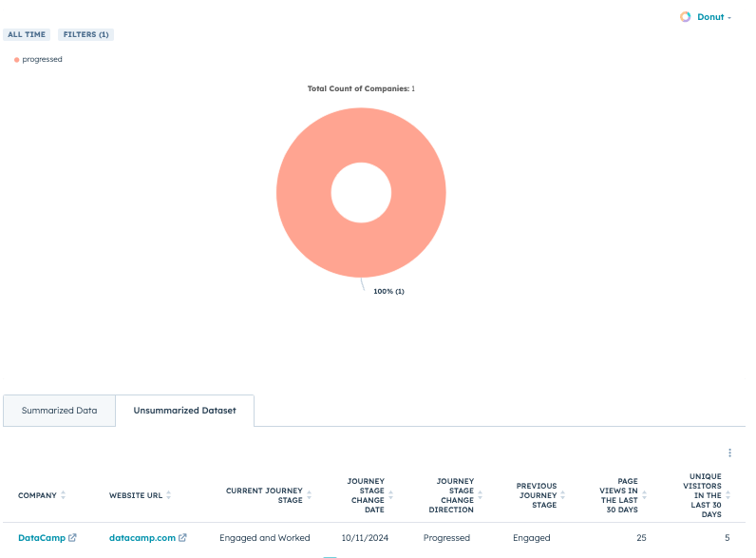Viewport: 756px width, 558px height.
Task: Select the Unsummarized Dataset tab
Action: tap(184, 411)
